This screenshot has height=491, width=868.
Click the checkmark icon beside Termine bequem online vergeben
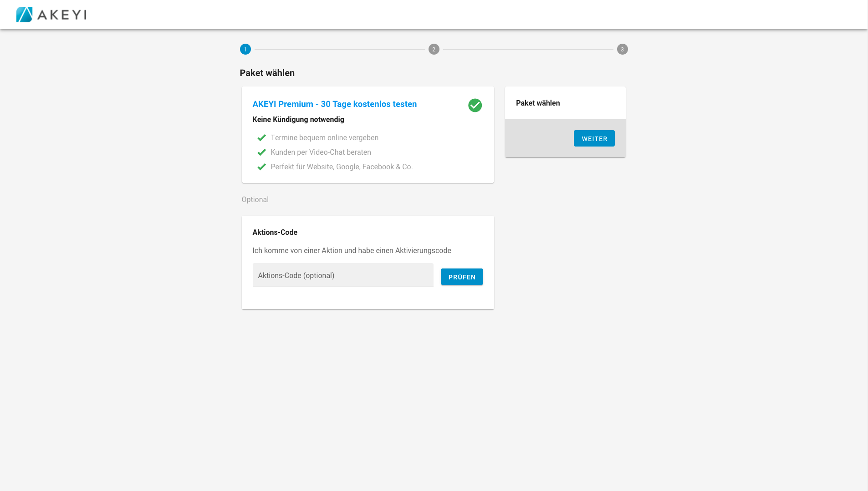click(x=261, y=138)
